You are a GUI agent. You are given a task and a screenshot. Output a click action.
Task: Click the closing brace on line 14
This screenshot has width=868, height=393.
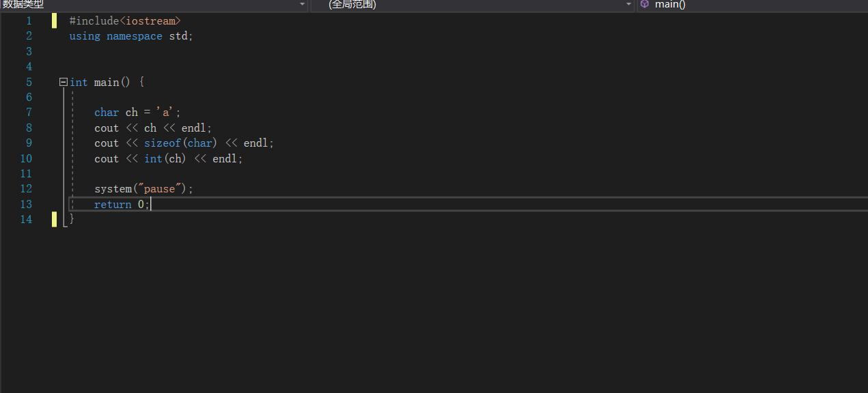(x=72, y=219)
